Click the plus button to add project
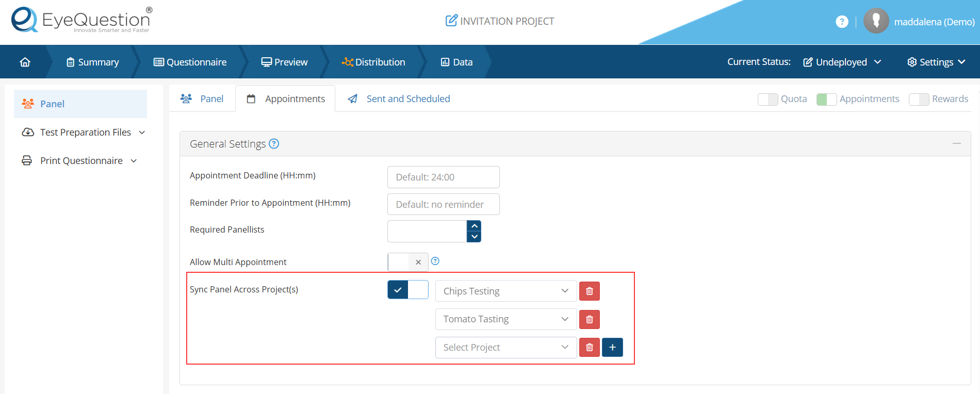 tap(612, 348)
